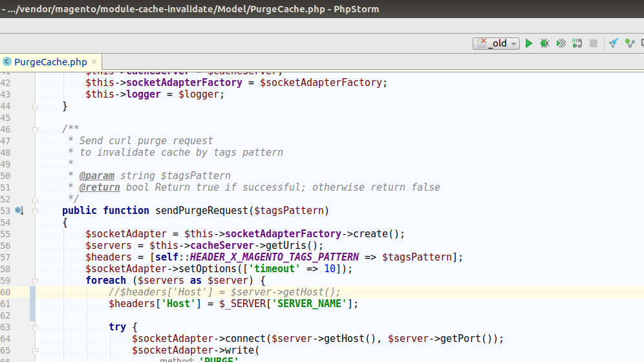Click the gray Stop button
The width and height of the screenshot is (644, 362).
coord(594,43)
